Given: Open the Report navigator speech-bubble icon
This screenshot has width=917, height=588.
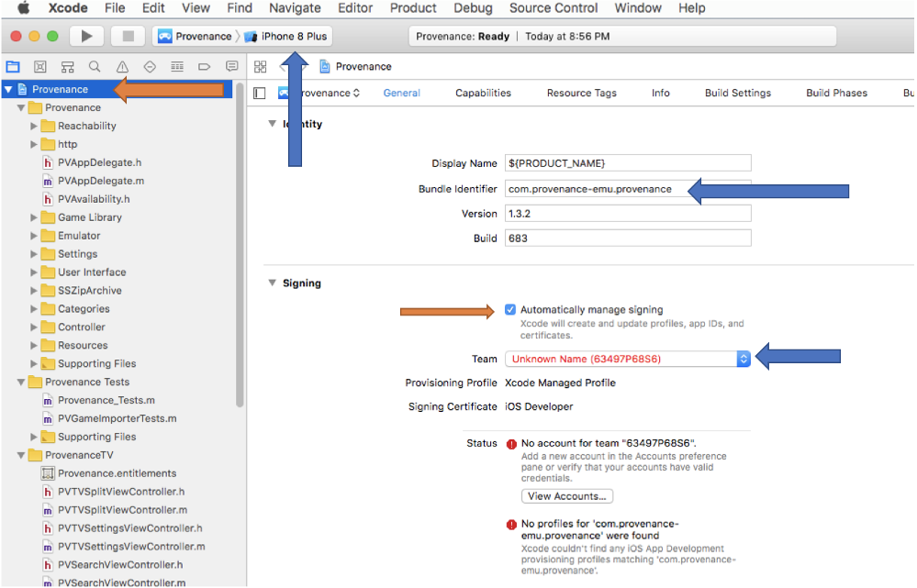Looking at the screenshot, I should [x=231, y=67].
